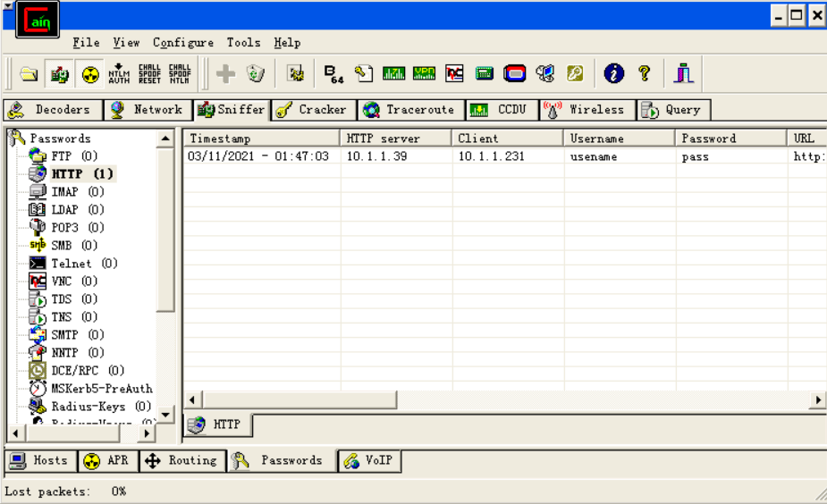827x504 pixels.
Task: Click the Timestamp column header
Action: tap(262, 139)
